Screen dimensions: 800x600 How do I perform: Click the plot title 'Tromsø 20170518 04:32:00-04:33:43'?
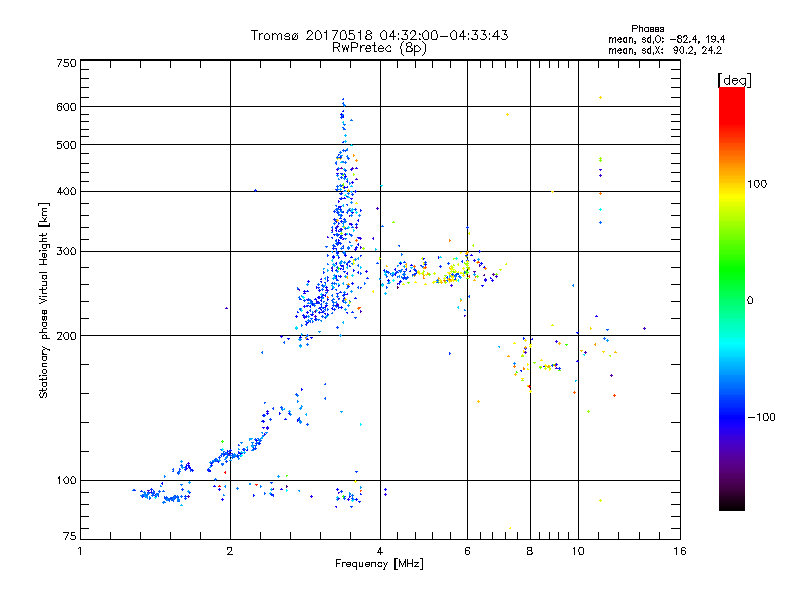point(379,35)
